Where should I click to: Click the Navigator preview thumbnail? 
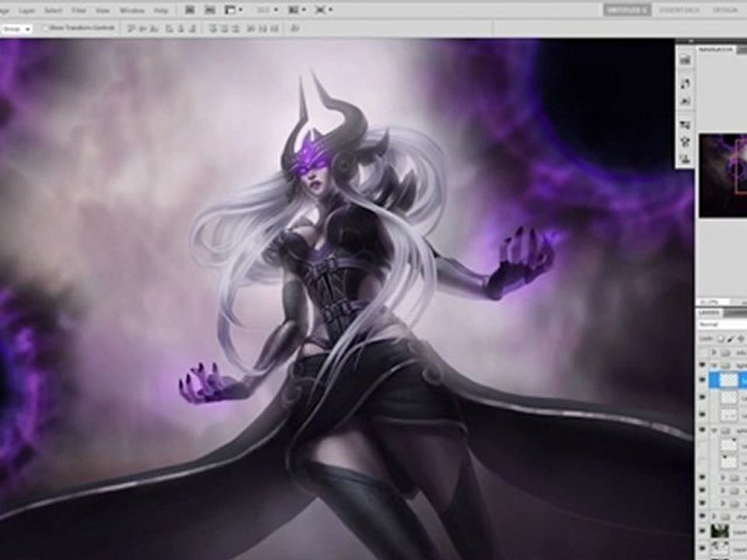[x=723, y=176]
